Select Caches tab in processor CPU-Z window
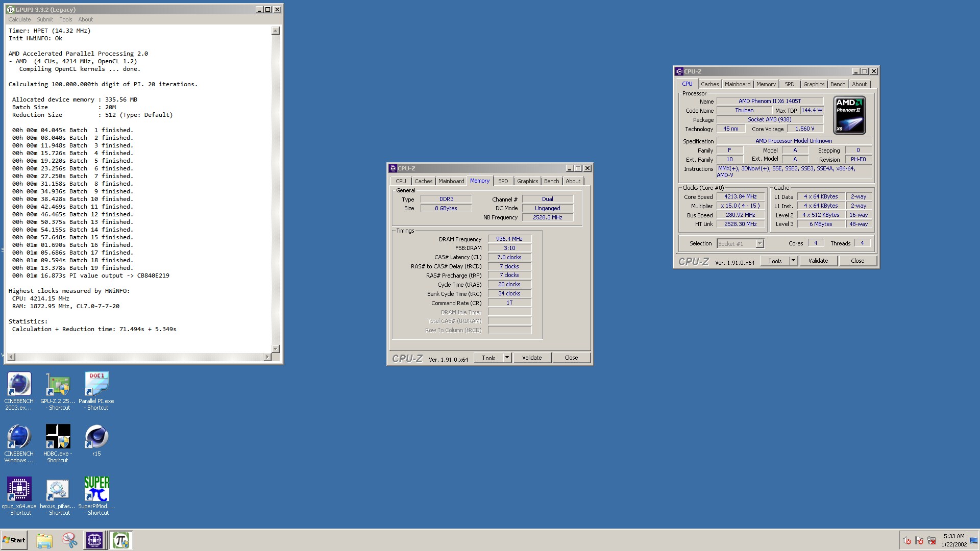 pos(710,84)
